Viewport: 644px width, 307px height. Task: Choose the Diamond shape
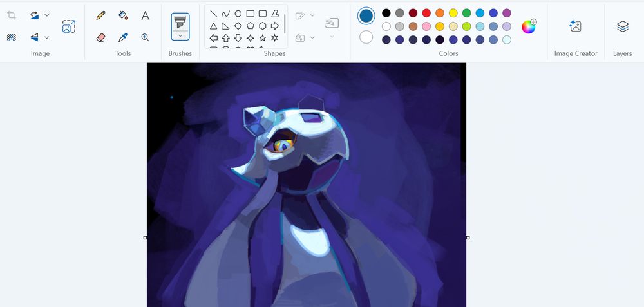(x=238, y=26)
